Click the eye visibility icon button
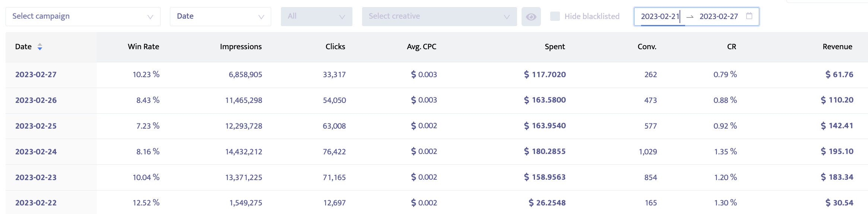The image size is (868, 214). coord(531,17)
